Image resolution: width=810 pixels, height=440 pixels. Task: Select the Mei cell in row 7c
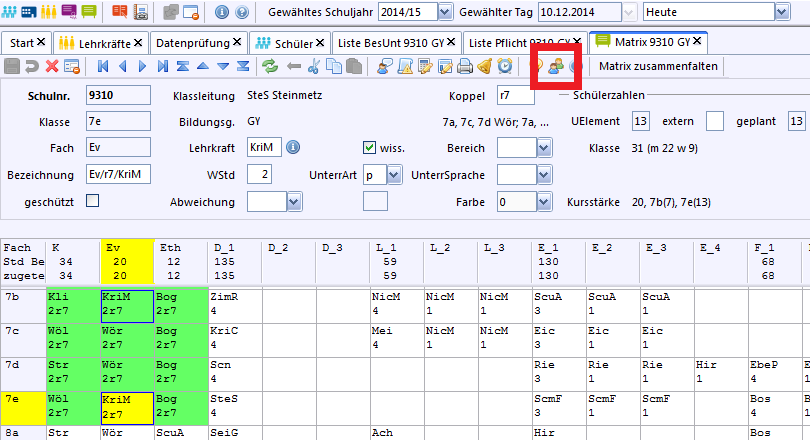click(397, 340)
